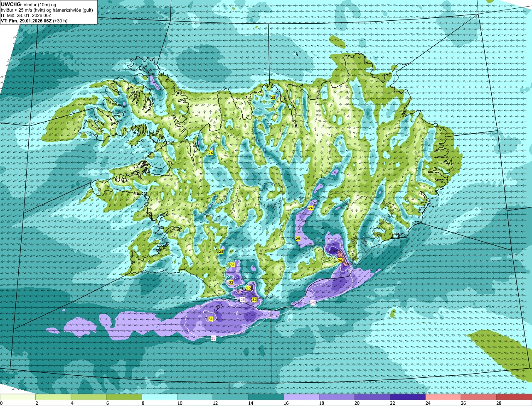This screenshot has height=406, width=532.
Task: Click the line 'hviður > 25 m/s (hvítt) og hámarkshviða (gult)'
Action: 47,10
